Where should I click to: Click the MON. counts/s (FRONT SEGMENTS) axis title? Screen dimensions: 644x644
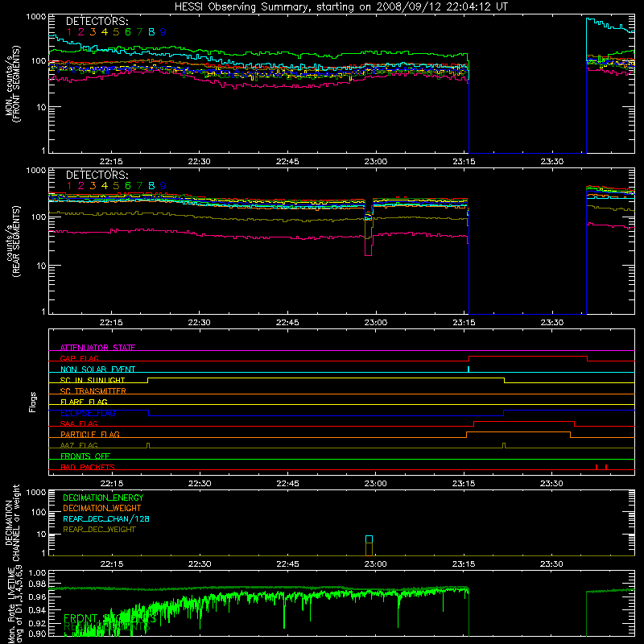click(x=12, y=84)
